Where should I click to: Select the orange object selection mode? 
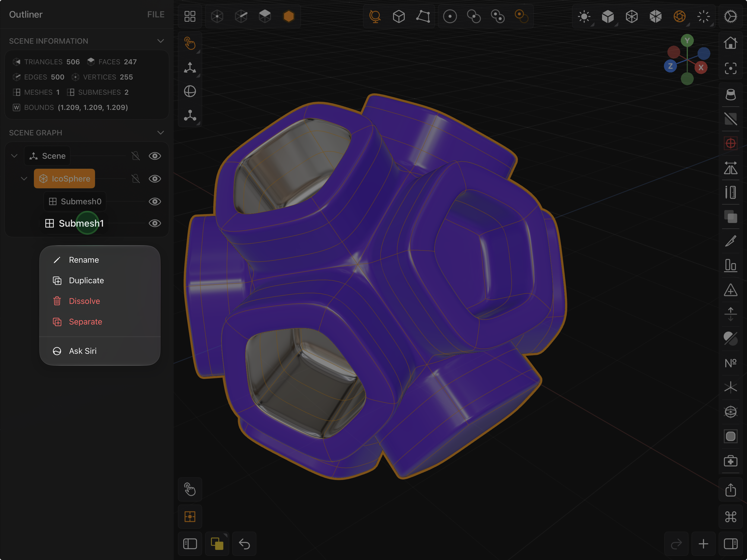[289, 16]
